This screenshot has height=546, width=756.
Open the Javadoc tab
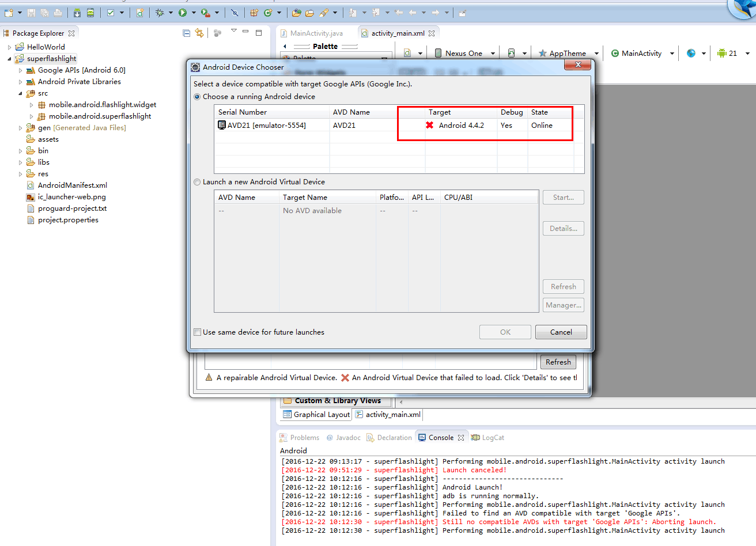[x=343, y=438]
